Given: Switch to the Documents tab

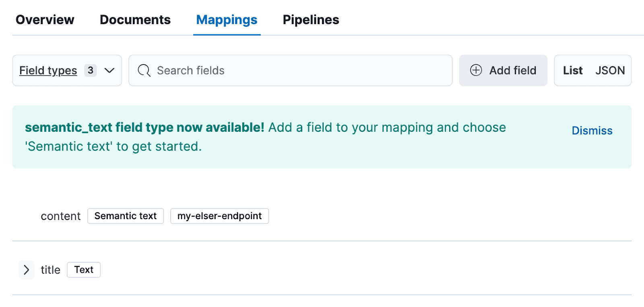Looking at the screenshot, I should [x=135, y=20].
